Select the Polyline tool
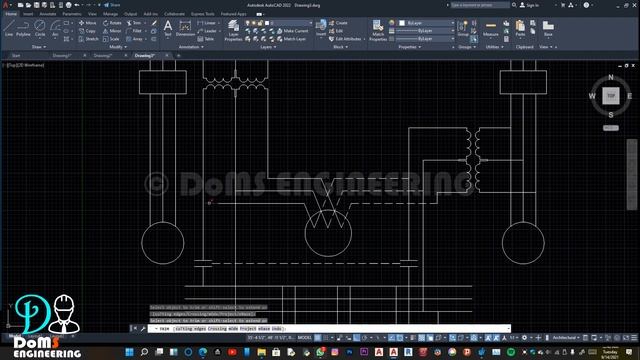This screenshot has height=360, width=640. coord(23,28)
